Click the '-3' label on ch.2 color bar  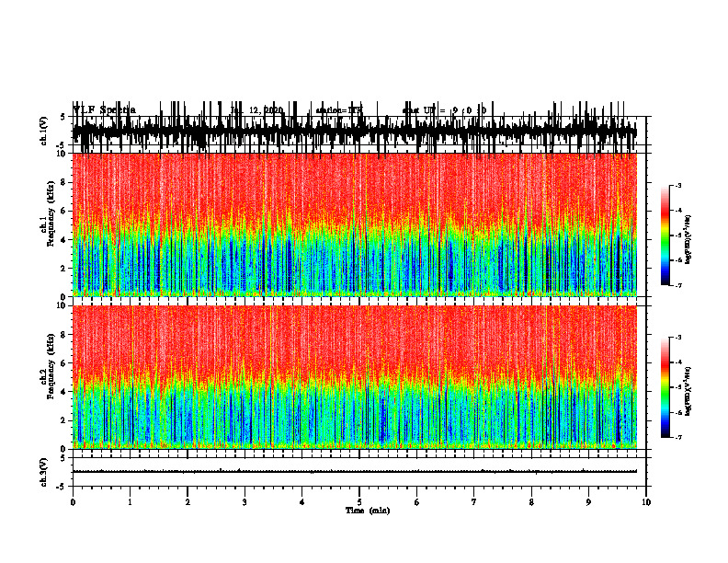coord(677,338)
